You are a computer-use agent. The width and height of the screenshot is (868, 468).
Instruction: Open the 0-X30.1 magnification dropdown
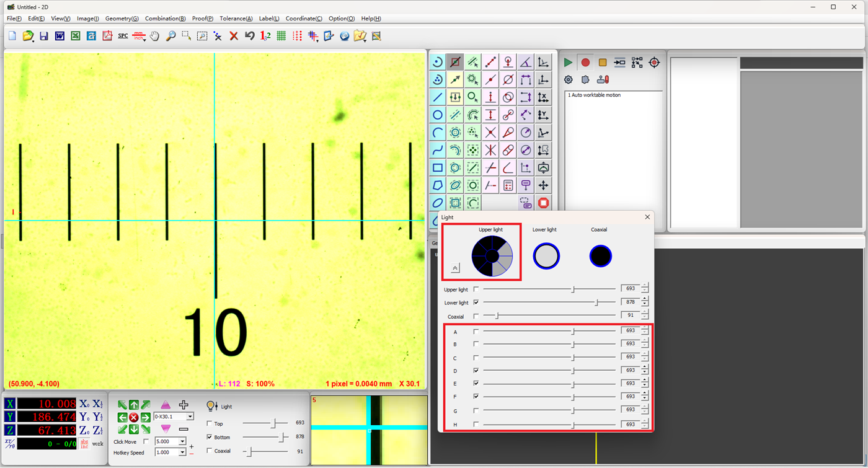tap(190, 417)
